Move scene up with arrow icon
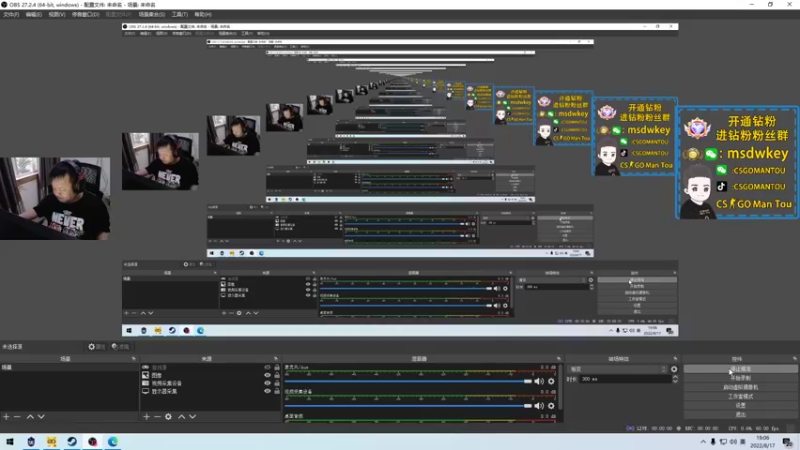Screen dimensions: 800x450 coord(30,417)
